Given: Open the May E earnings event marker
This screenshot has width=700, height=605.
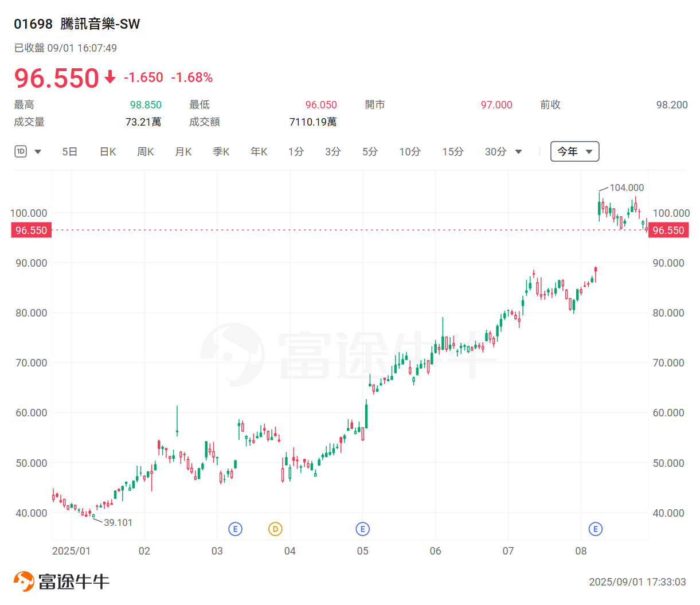Looking at the screenshot, I should pyautogui.click(x=363, y=529).
